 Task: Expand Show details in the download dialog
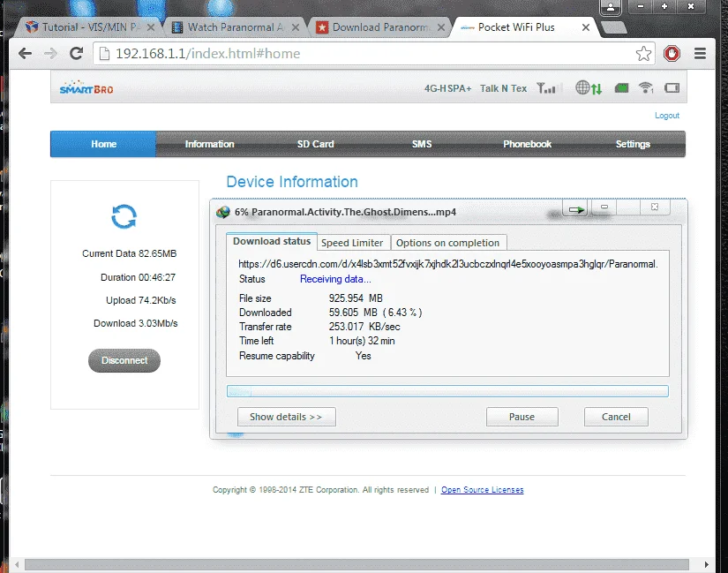286,417
